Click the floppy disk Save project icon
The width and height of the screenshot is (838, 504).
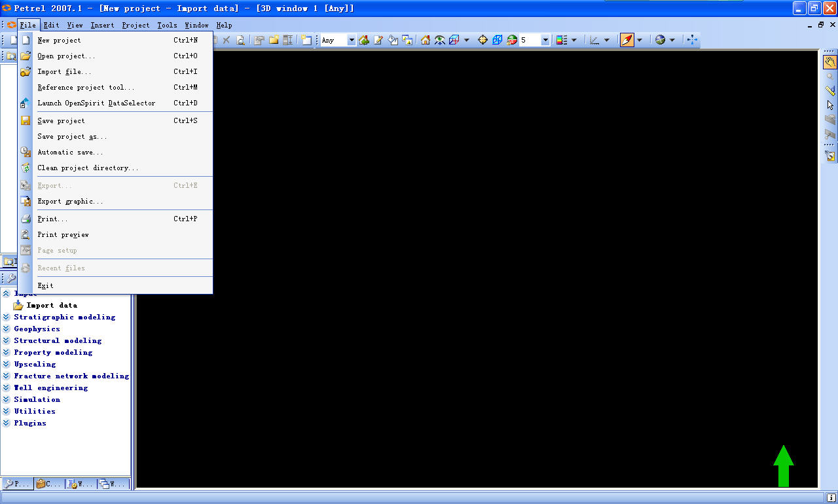(x=26, y=120)
